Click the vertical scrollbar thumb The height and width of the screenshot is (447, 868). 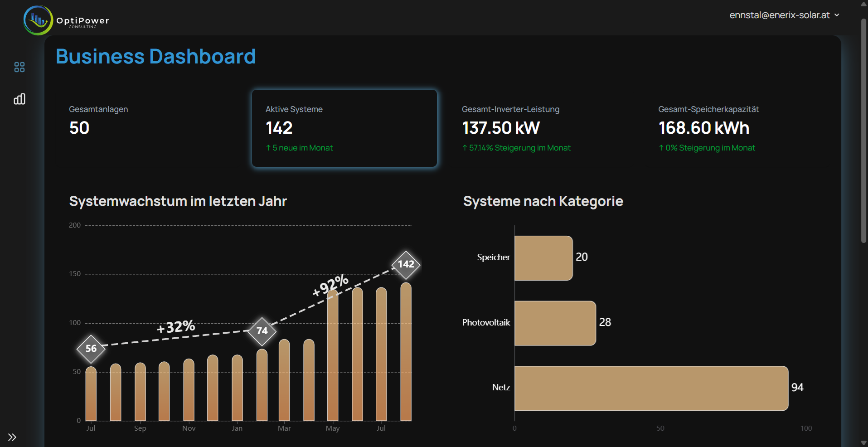click(x=863, y=131)
